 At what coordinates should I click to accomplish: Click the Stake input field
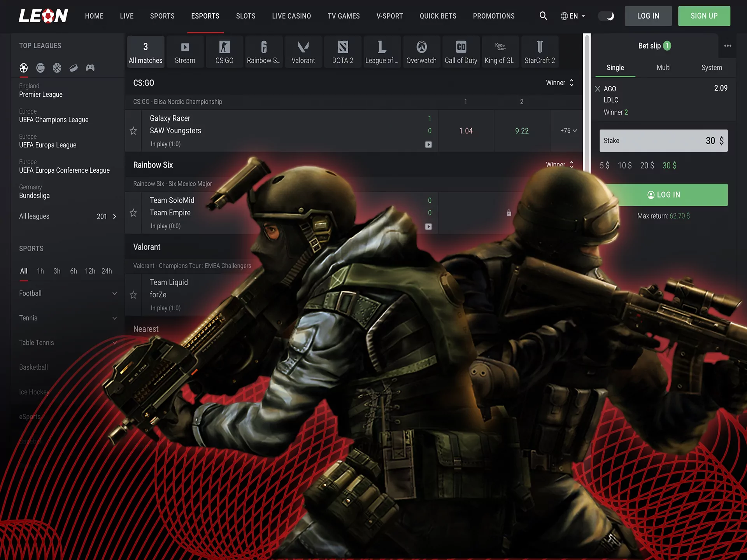coord(663,141)
